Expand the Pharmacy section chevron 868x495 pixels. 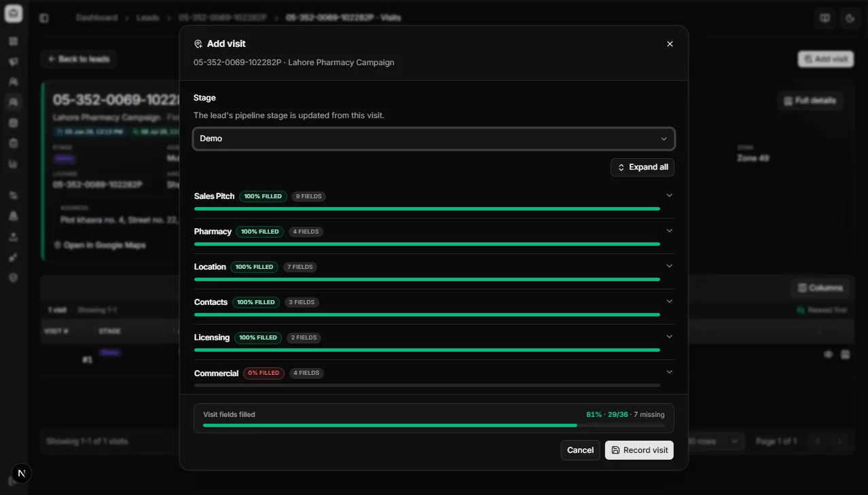click(669, 231)
